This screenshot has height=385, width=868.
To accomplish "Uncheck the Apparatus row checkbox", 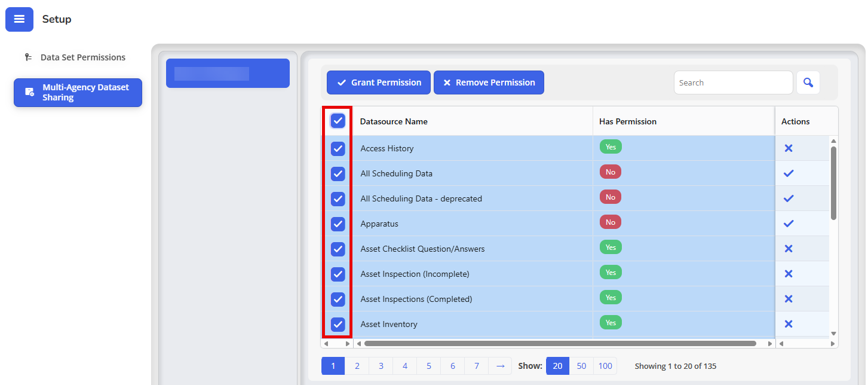I will point(338,224).
